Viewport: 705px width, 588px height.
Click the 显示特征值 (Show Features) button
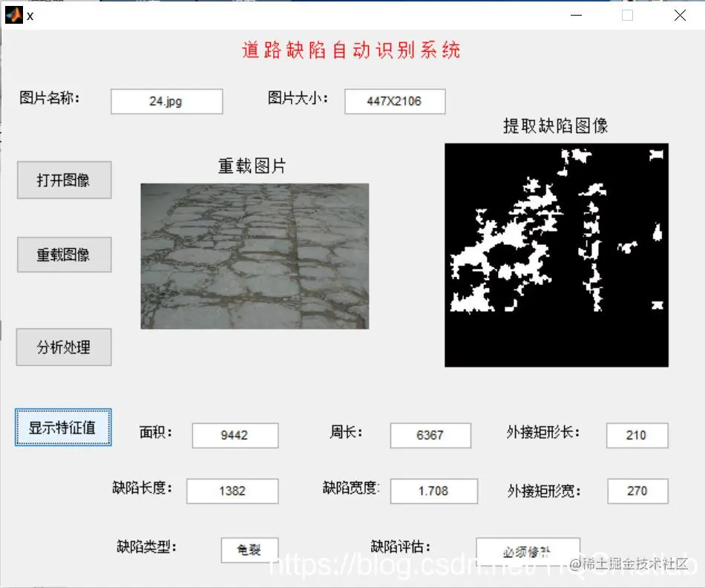point(63,428)
